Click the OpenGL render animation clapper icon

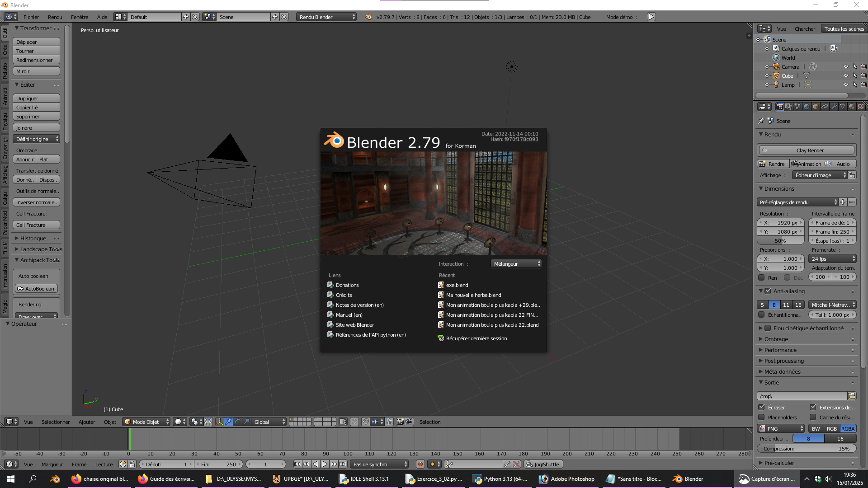click(409, 422)
